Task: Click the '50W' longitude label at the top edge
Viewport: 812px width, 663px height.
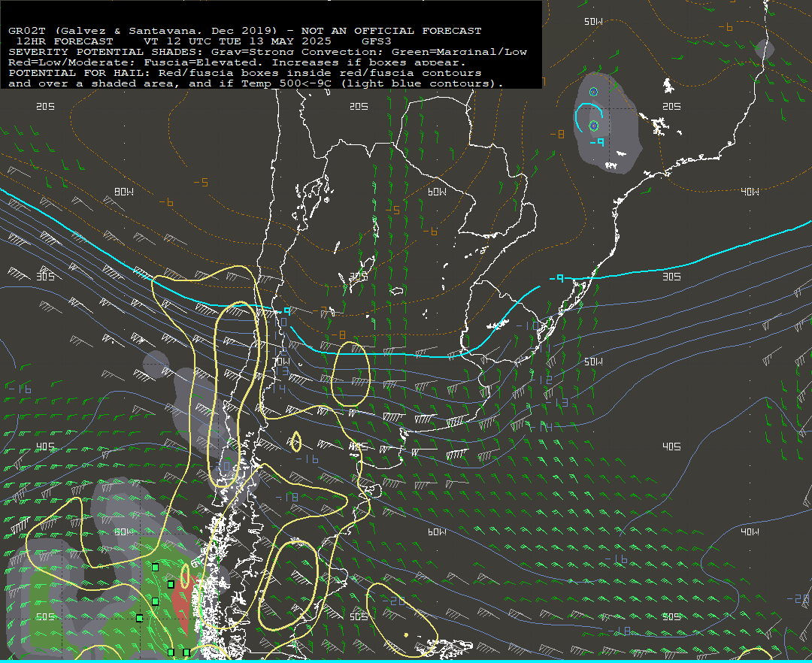Action: coord(593,21)
